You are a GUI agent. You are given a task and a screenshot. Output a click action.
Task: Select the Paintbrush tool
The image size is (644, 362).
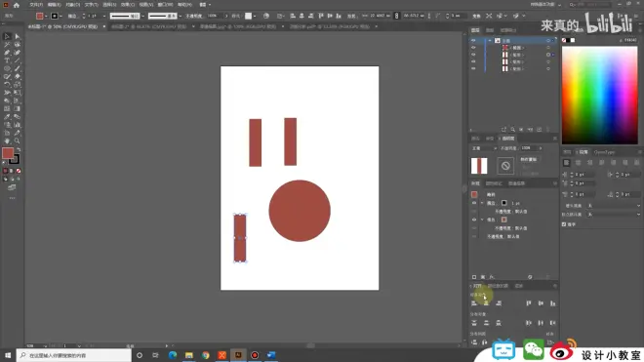pos(18,68)
